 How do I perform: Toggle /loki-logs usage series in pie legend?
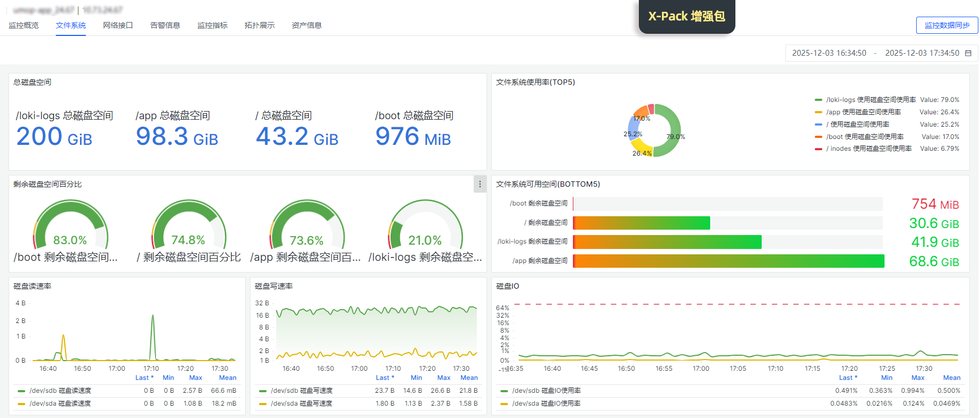[x=871, y=100]
